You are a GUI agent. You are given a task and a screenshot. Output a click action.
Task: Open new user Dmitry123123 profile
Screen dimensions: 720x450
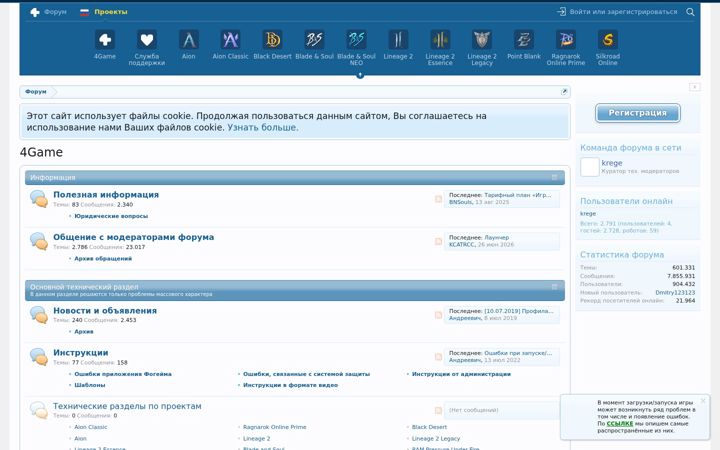pyautogui.click(x=675, y=292)
